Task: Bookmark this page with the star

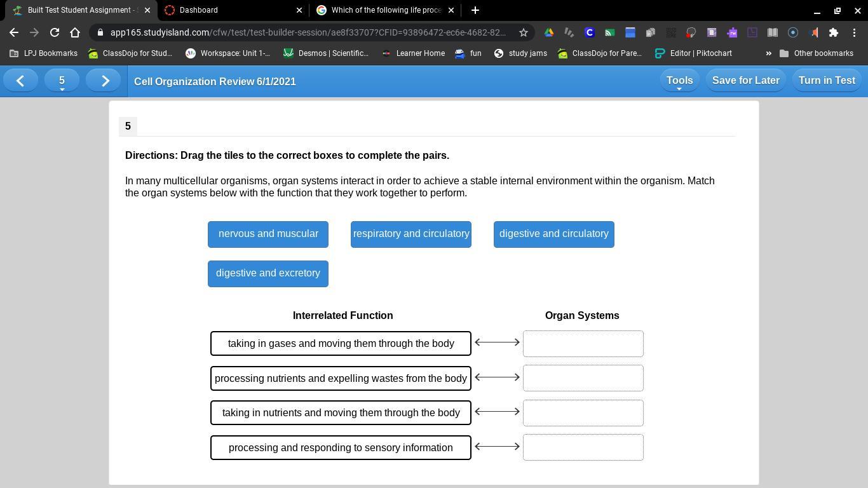Action: (x=524, y=32)
